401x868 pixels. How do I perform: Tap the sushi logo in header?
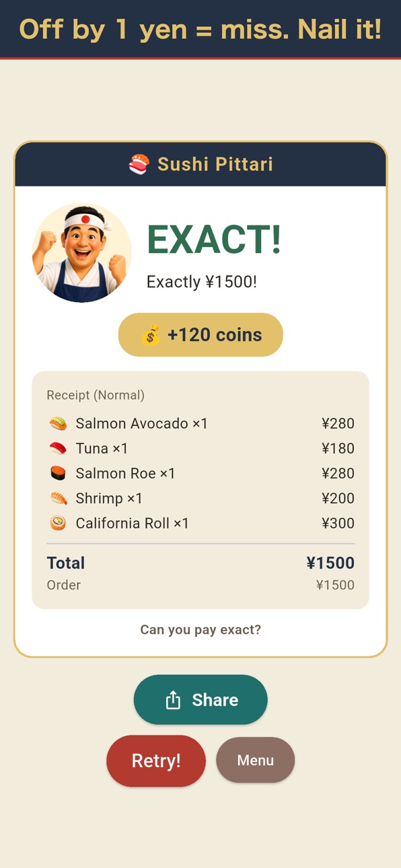point(139,164)
